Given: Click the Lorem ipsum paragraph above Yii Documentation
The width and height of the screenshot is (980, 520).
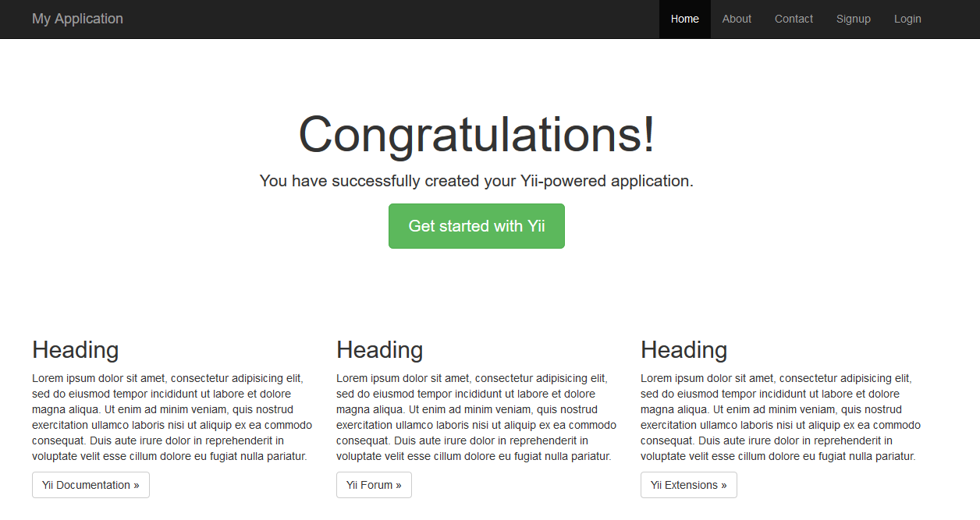Looking at the screenshot, I should pos(172,417).
